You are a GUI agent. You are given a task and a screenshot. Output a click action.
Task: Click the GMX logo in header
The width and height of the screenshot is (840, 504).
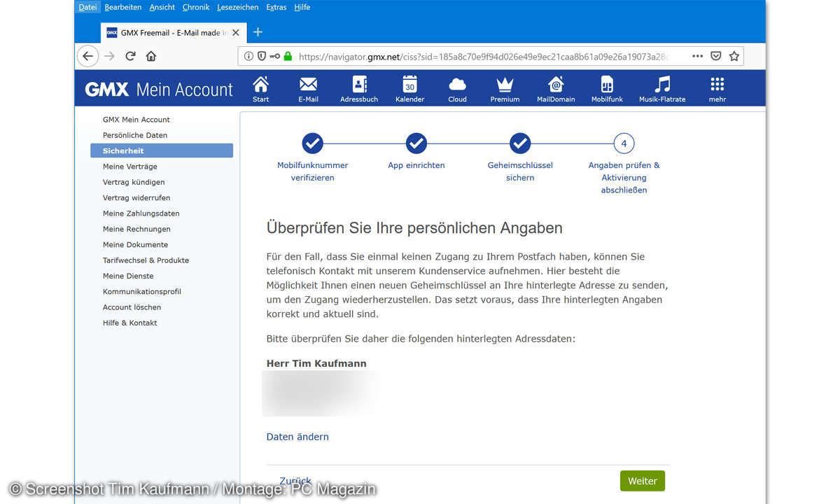point(107,90)
